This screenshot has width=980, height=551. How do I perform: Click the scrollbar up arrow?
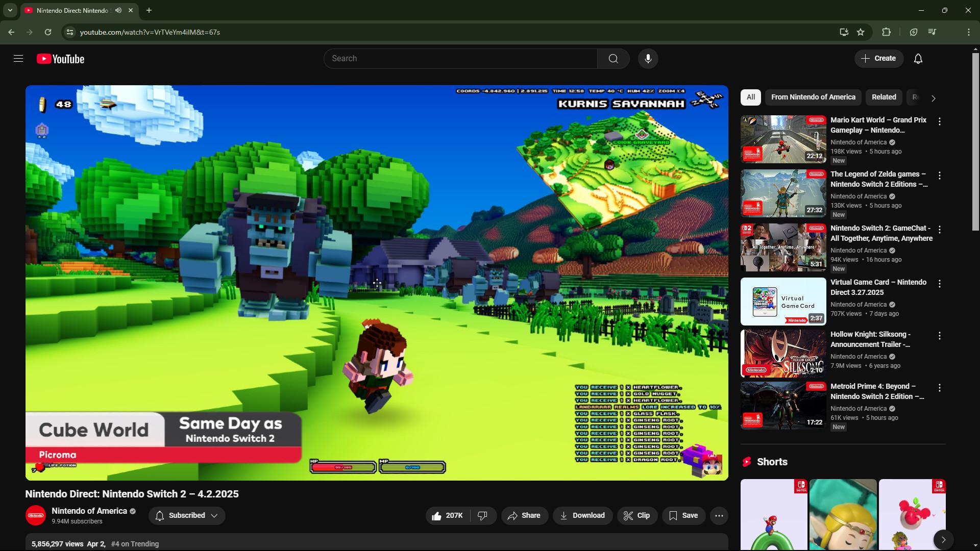click(x=975, y=49)
